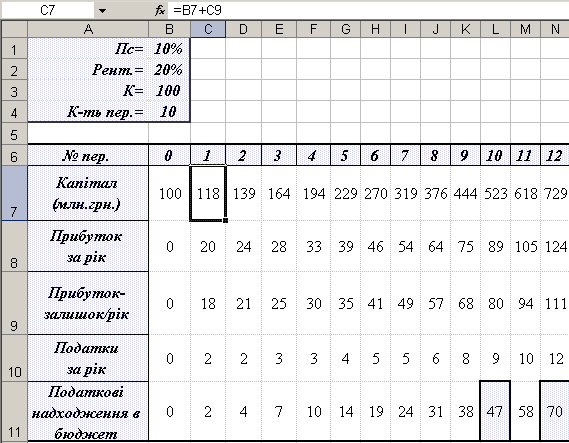
Task: Select column F header
Action: 314,29
